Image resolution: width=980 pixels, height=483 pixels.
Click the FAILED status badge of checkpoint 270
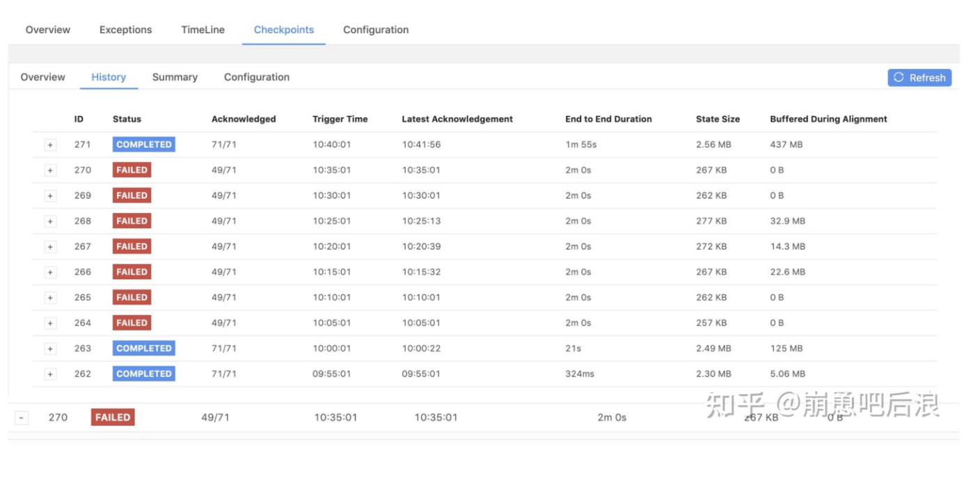click(x=132, y=170)
